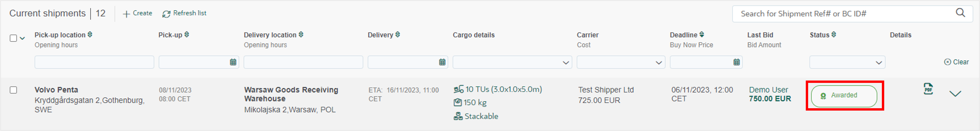Open the bulk selection arrow beside header checkbox
Image resolution: width=980 pixels, height=131 pixels.
pos(23,38)
